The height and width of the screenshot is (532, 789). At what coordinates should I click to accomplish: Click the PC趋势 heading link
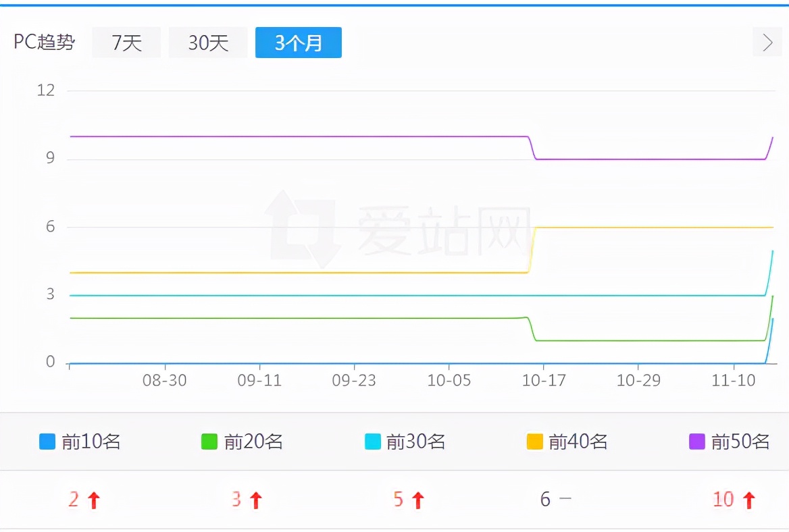(43, 42)
